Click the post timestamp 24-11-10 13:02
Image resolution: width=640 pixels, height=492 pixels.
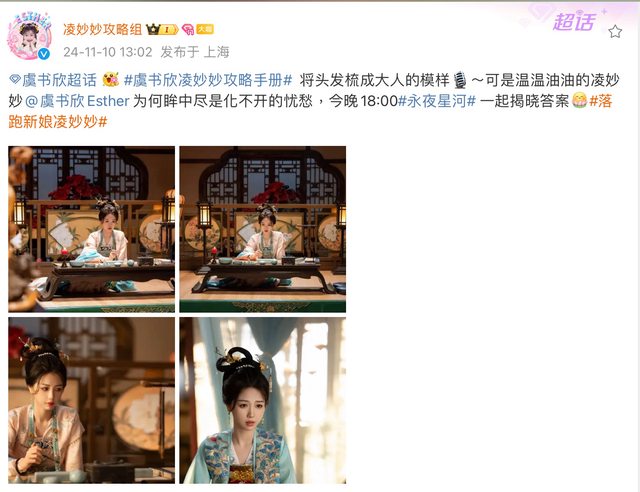(108, 52)
